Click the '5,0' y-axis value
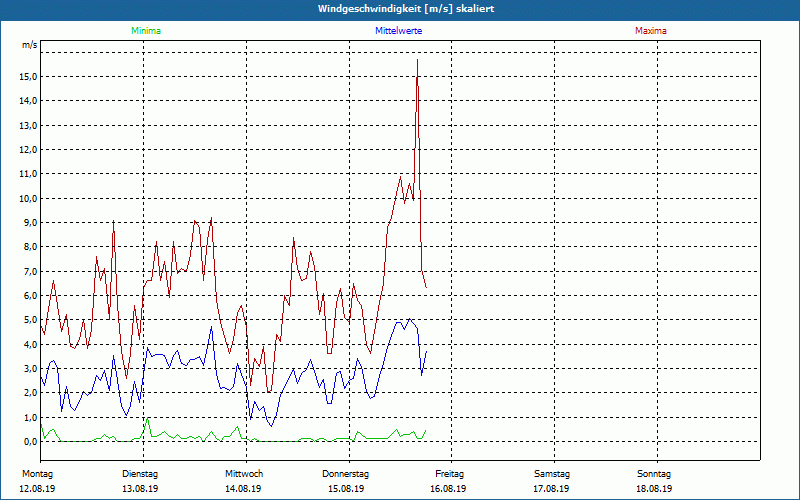The height and width of the screenshot is (500, 800). pyautogui.click(x=30, y=320)
